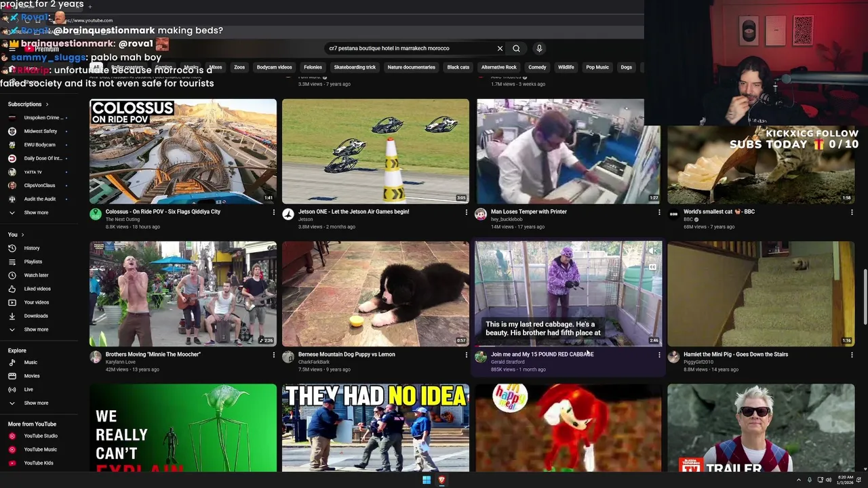Open options menu for World's smallest cat video
Screen dimensions: 868x488
852,212
